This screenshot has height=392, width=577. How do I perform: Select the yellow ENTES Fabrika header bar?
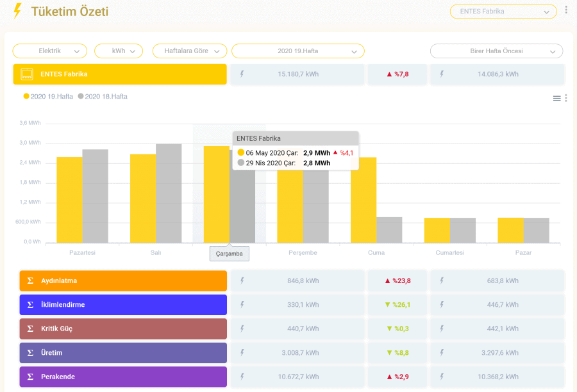click(120, 74)
